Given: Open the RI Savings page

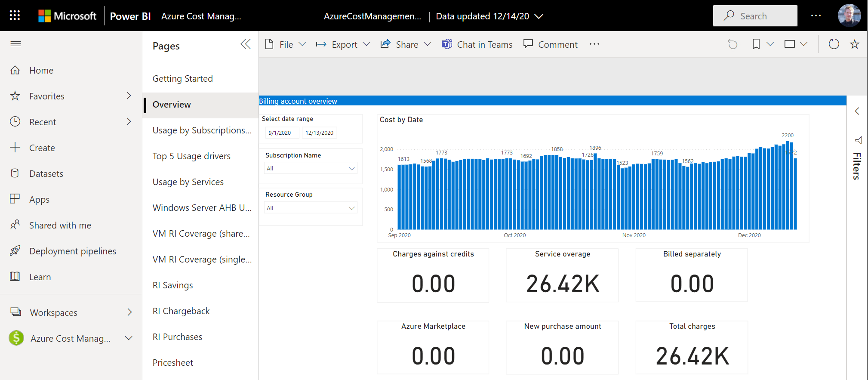Looking at the screenshot, I should pos(200,285).
